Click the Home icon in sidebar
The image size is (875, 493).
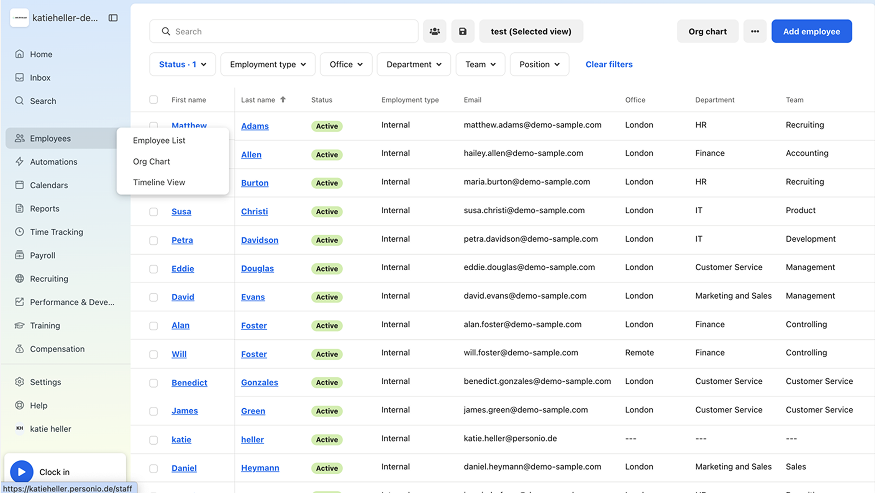[x=20, y=54]
